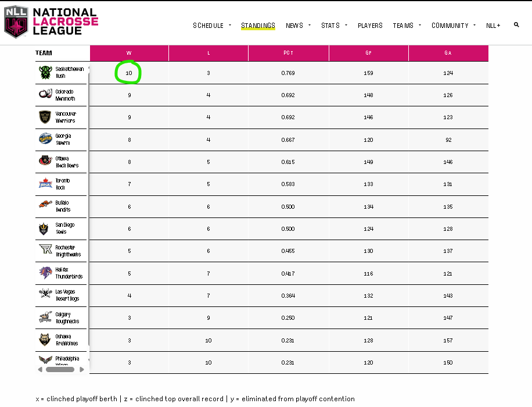
Task: Click the Saskatchewan Rush team logo
Action: (45, 72)
